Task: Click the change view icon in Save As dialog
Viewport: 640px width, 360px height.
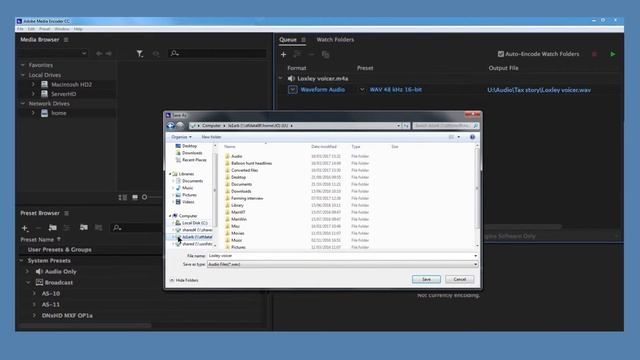Action: click(451, 137)
